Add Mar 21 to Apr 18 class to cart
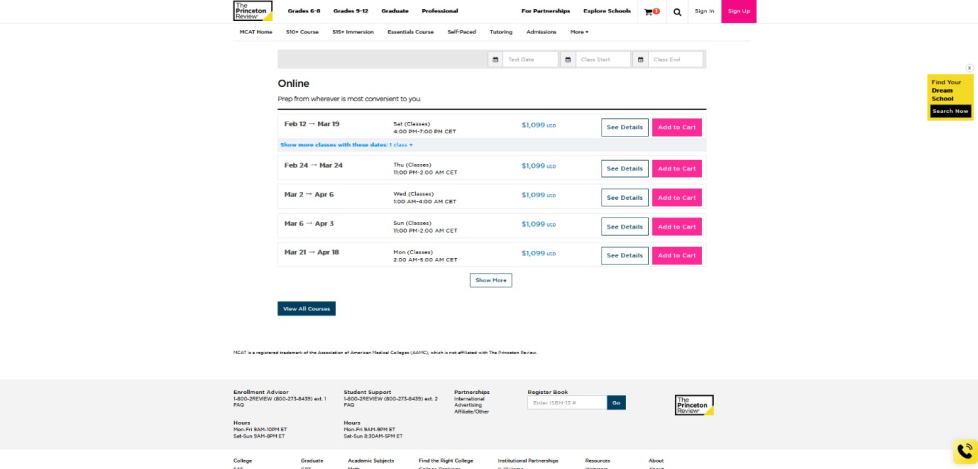Image resolution: width=978 pixels, height=469 pixels. [x=677, y=256]
